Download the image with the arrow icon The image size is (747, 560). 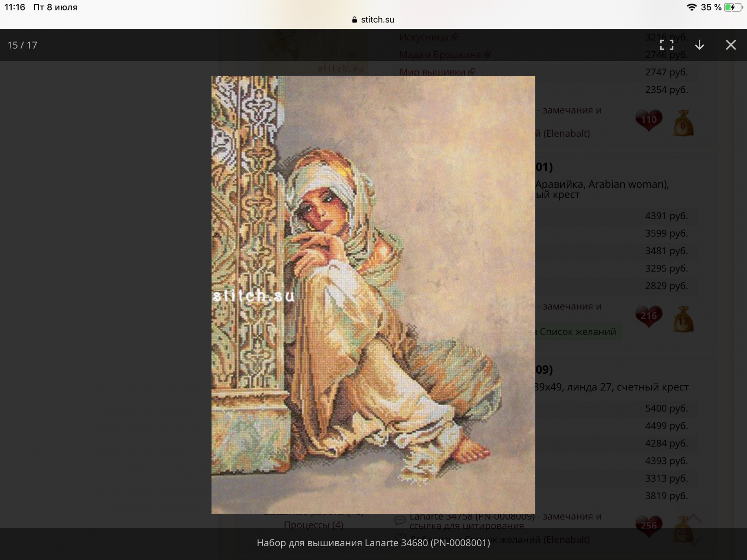[x=700, y=45]
